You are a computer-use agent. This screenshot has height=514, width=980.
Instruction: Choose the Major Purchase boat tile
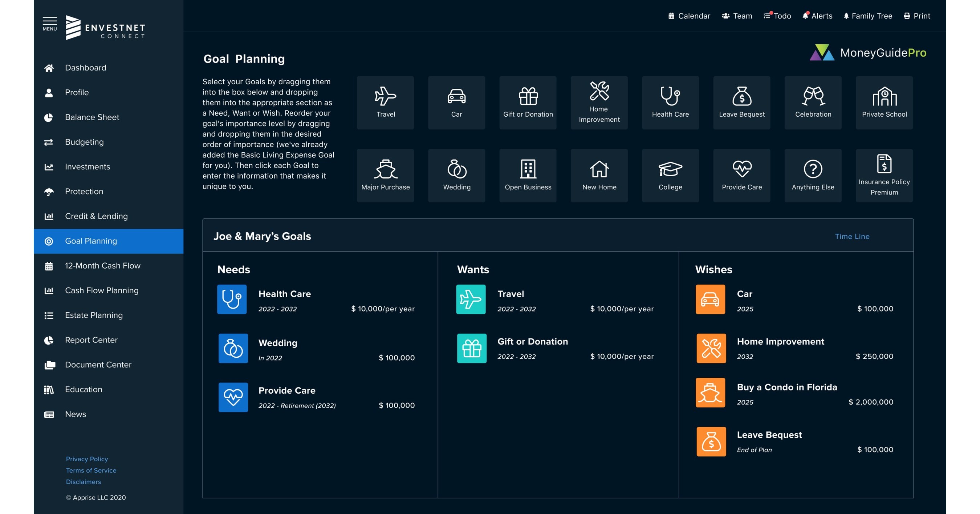[385, 175]
